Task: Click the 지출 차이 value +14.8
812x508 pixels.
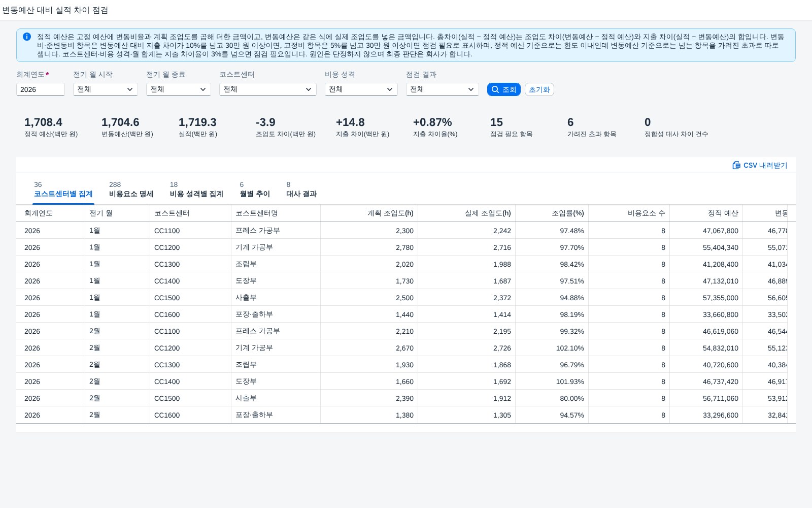Action: point(350,122)
